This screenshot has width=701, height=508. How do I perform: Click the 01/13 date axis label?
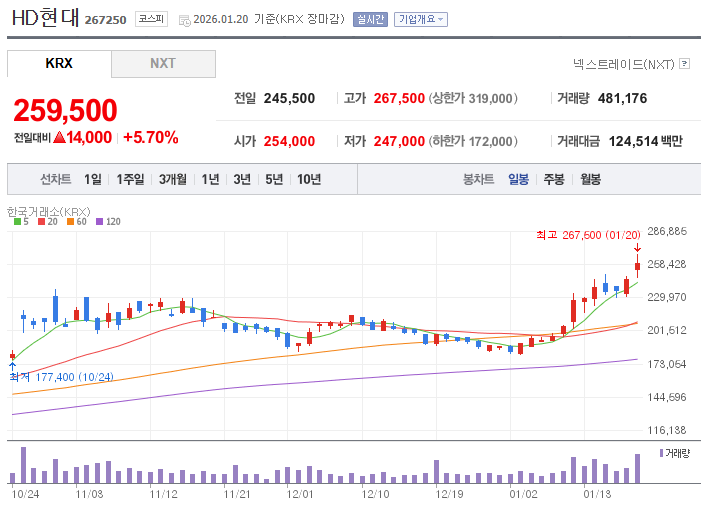(x=597, y=495)
